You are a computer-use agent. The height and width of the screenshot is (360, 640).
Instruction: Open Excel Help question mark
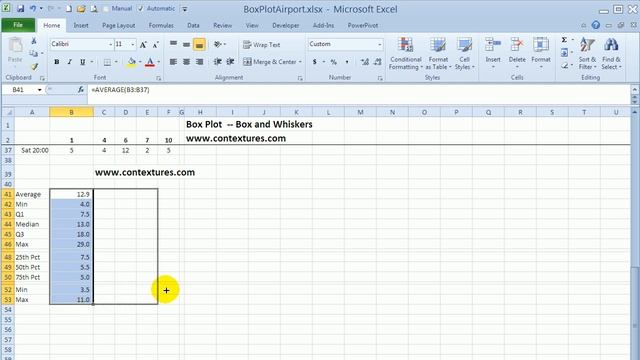pos(596,25)
